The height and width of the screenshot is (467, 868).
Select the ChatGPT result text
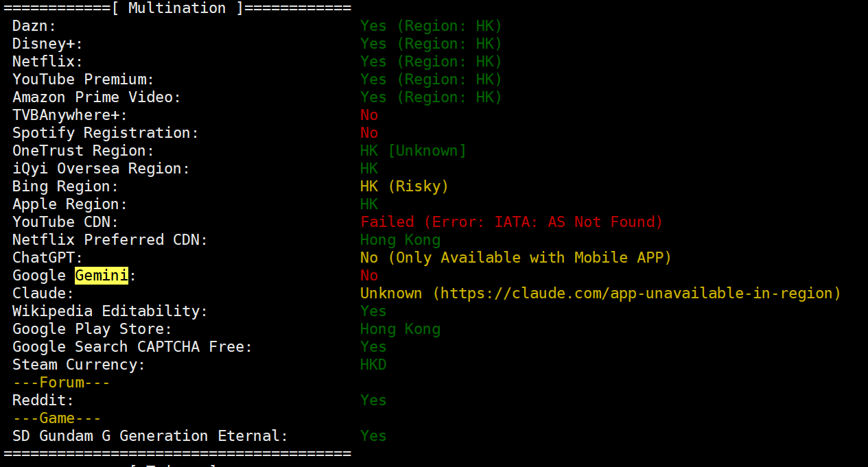[x=515, y=258]
